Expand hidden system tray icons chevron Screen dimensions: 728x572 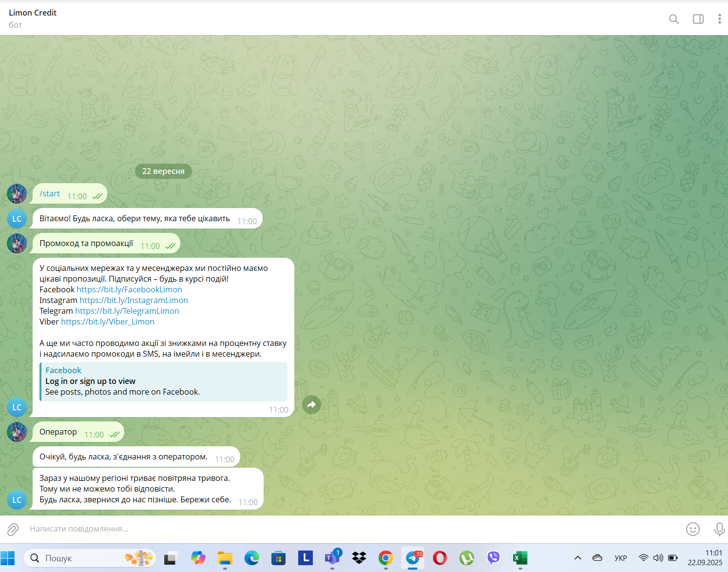pos(578,558)
